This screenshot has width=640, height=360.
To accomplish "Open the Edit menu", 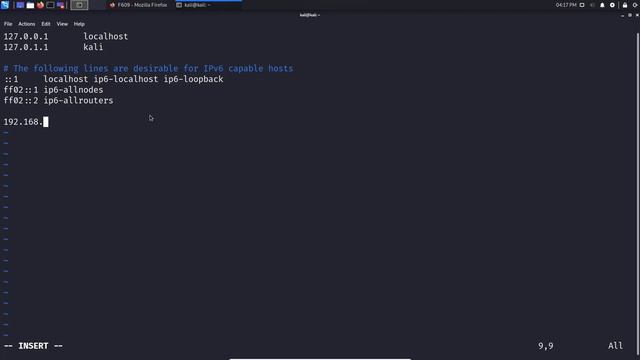I will coord(46,24).
